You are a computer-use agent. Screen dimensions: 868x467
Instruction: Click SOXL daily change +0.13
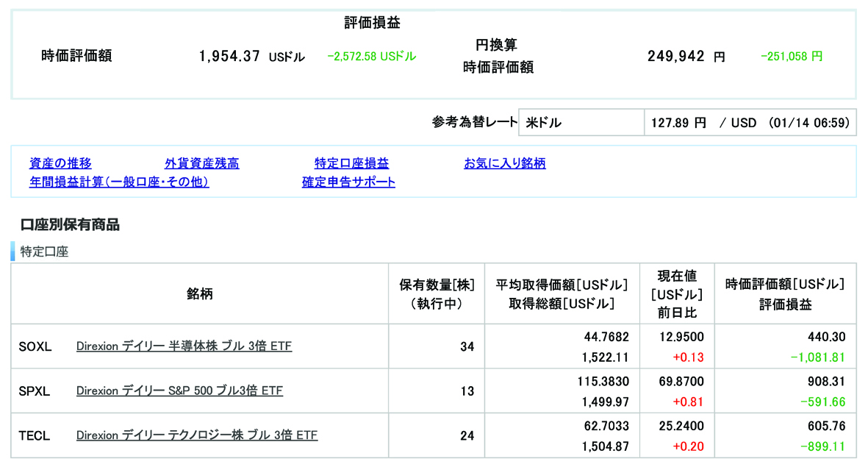688,358
